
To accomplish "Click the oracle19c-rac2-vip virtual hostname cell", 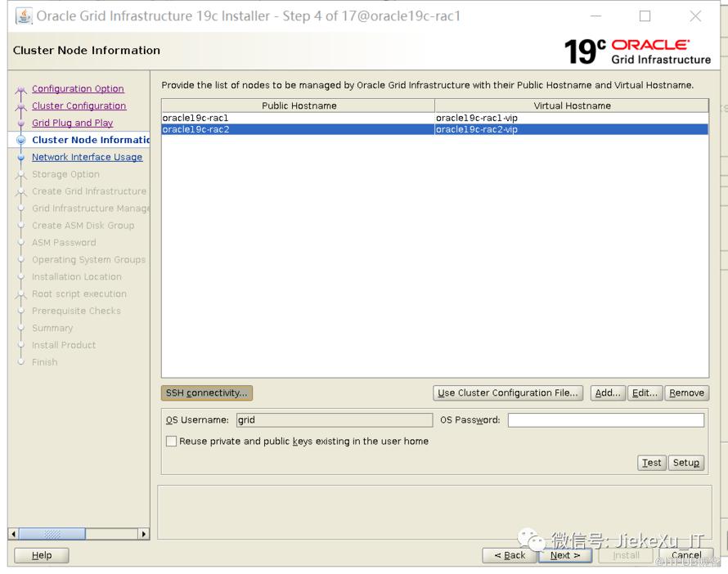I will click(572, 129).
